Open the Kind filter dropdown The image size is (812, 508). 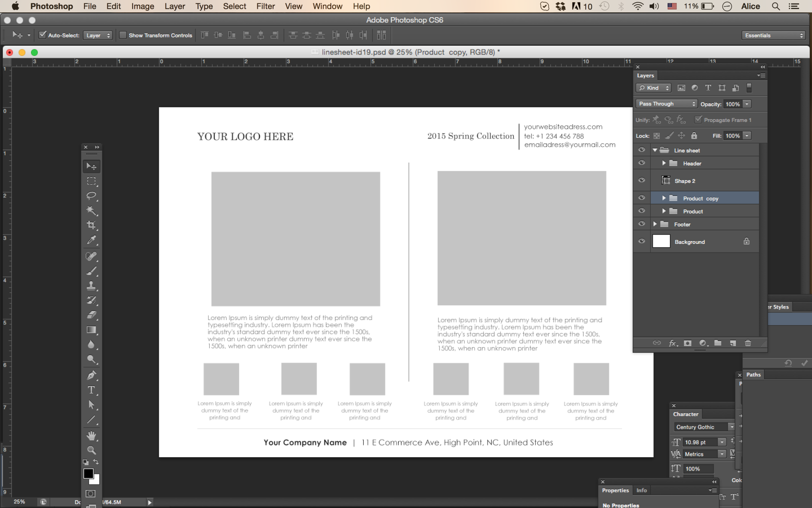653,88
